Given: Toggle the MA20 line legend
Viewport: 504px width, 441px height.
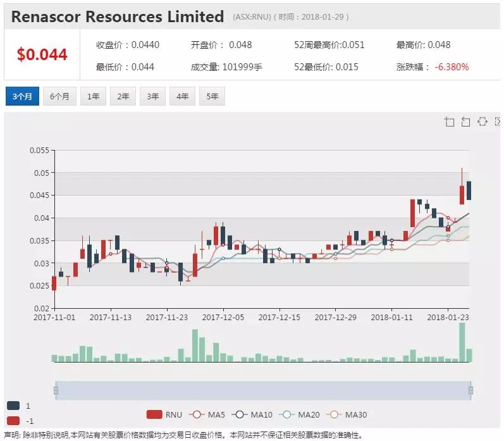Looking at the screenshot, I should [299, 414].
